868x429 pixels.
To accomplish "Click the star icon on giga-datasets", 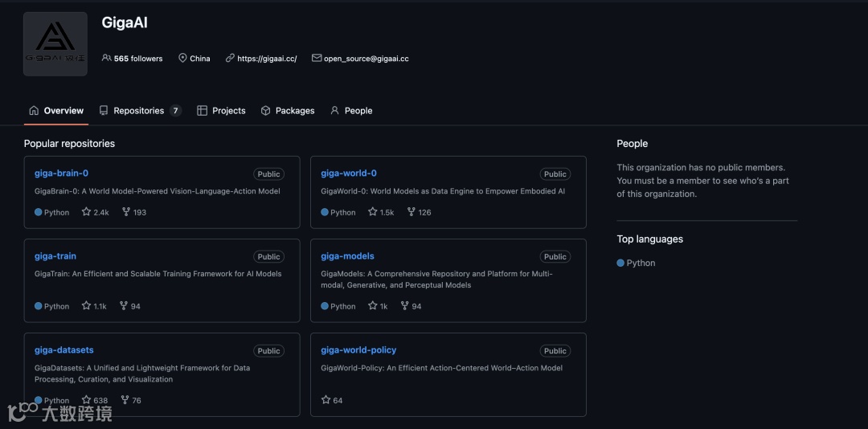I will click(86, 399).
